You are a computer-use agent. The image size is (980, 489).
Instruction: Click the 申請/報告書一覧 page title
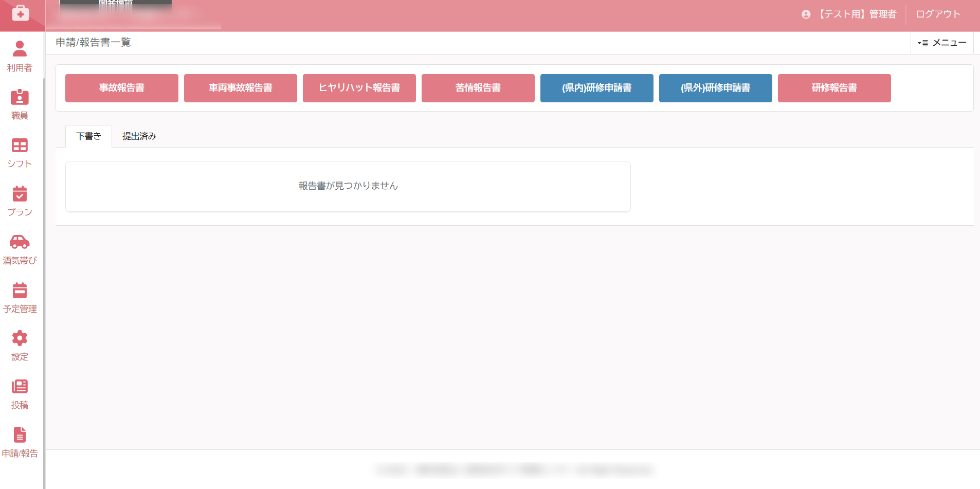(x=93, y=43)
